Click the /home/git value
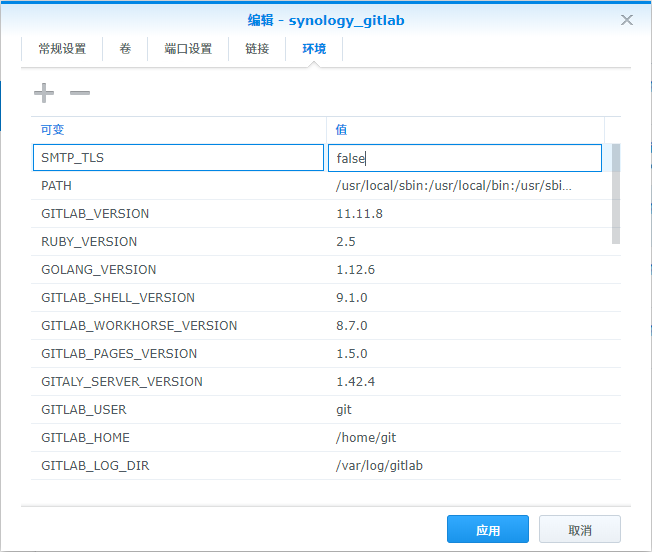 [x=366, y=438]
